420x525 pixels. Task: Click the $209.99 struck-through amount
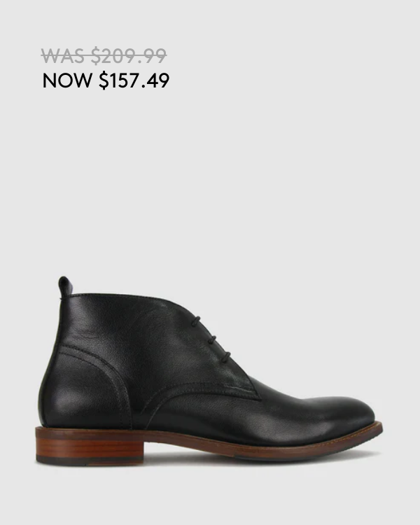point(129,55)
